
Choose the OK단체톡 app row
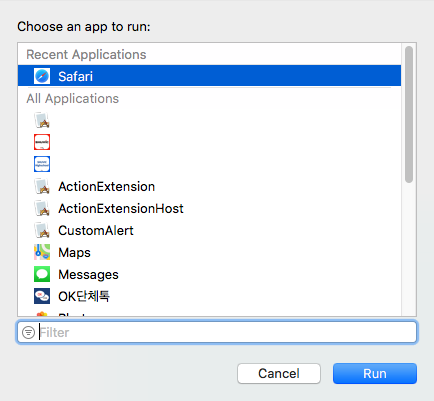click(x=209, y=296)
